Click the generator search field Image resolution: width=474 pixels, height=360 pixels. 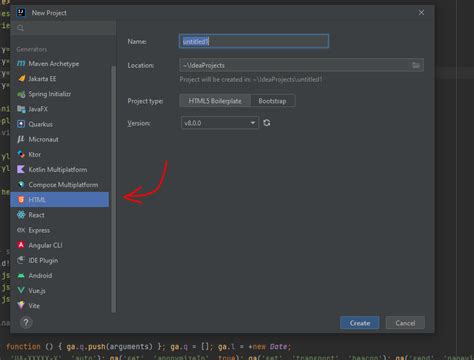coord(63,28)
